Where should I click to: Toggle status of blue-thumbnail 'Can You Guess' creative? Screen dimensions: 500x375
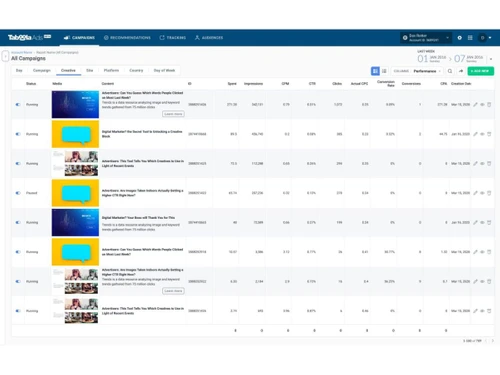[x=18, y=105]
